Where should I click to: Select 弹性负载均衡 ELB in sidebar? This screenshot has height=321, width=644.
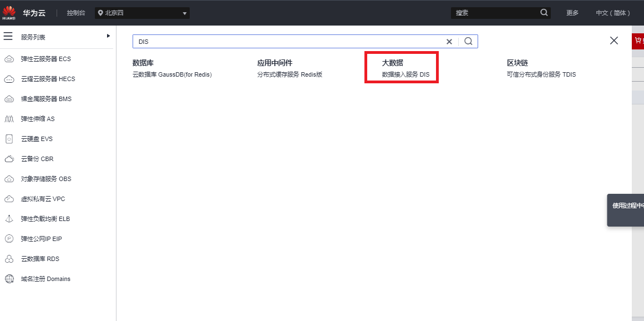tap(45, 219)
